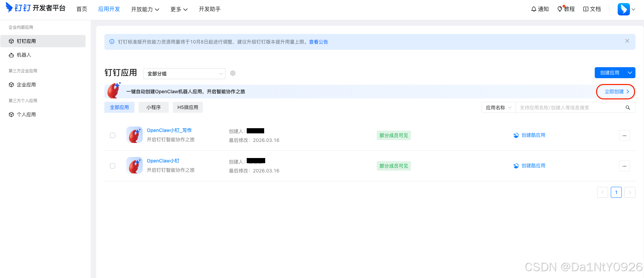This screenshot has width=644, height=278.
Task: Open 开发助手 in top navigation
Action: (210, 9)
